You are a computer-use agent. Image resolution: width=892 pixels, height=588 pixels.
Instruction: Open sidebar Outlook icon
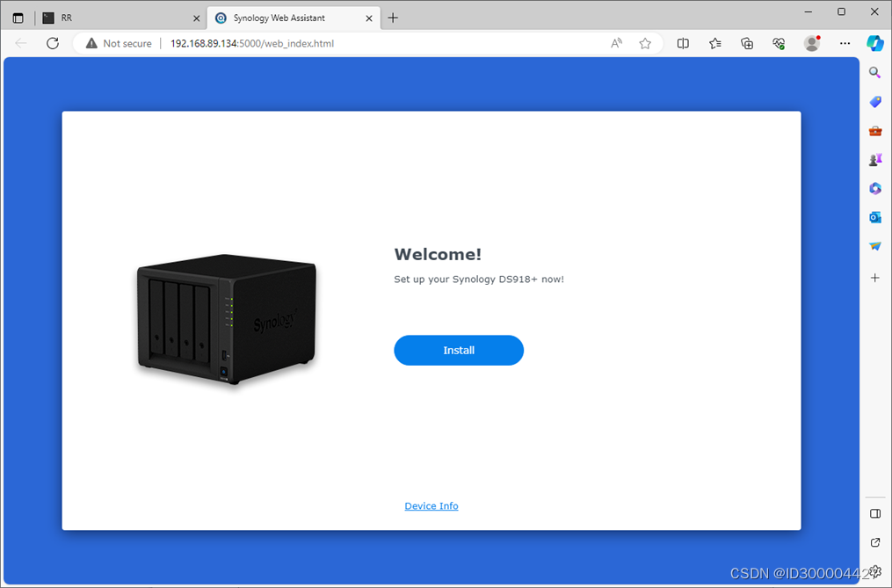875,217
